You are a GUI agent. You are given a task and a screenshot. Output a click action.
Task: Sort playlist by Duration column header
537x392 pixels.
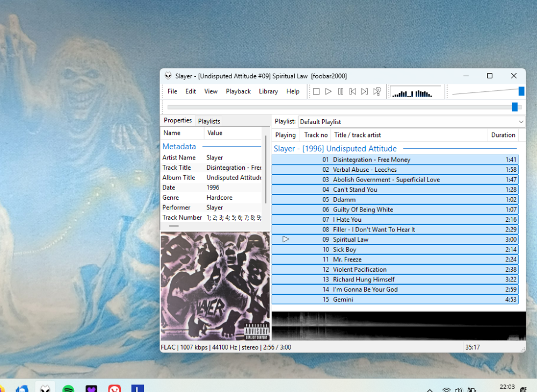(x=503, y=135)
